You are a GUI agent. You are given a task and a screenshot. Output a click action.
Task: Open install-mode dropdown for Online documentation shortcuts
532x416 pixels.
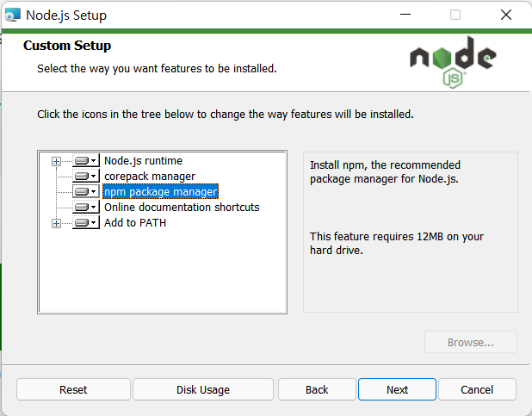(x=86, y=208)
